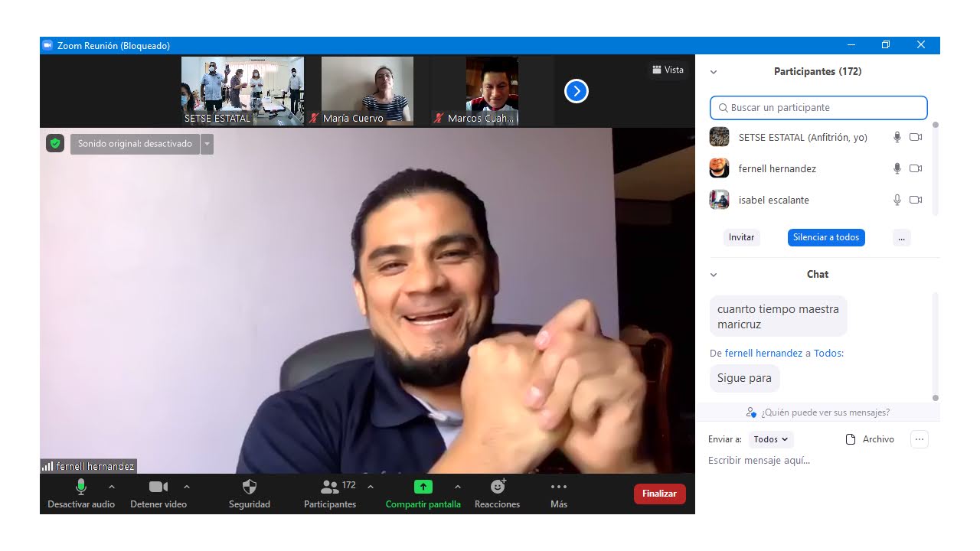The height and width of the screenshot is (551, 980).
Task: Expand arrow next to Participantes count
Action: tap(371, 487)
